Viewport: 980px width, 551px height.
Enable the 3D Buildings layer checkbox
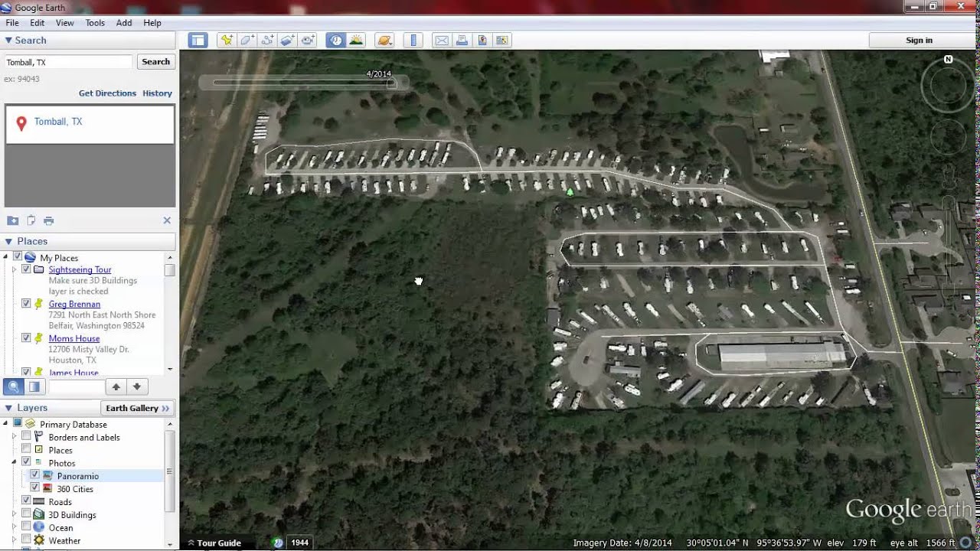pyautogui.click(x=26, y=514)
